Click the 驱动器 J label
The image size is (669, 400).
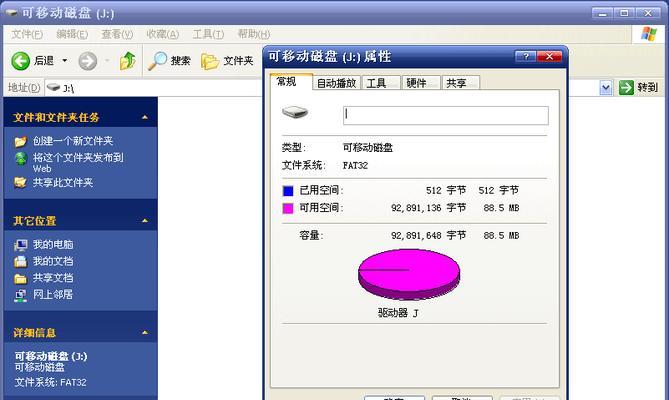(398, 313)
